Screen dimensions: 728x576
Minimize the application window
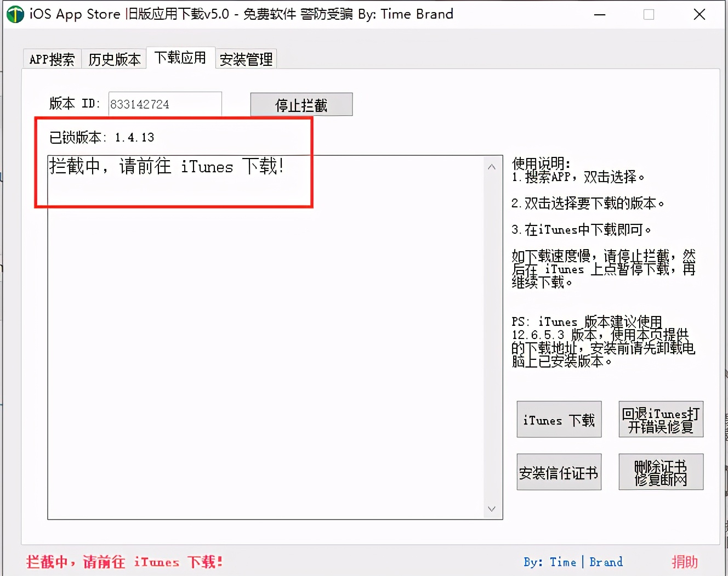[x=600, y=15]
